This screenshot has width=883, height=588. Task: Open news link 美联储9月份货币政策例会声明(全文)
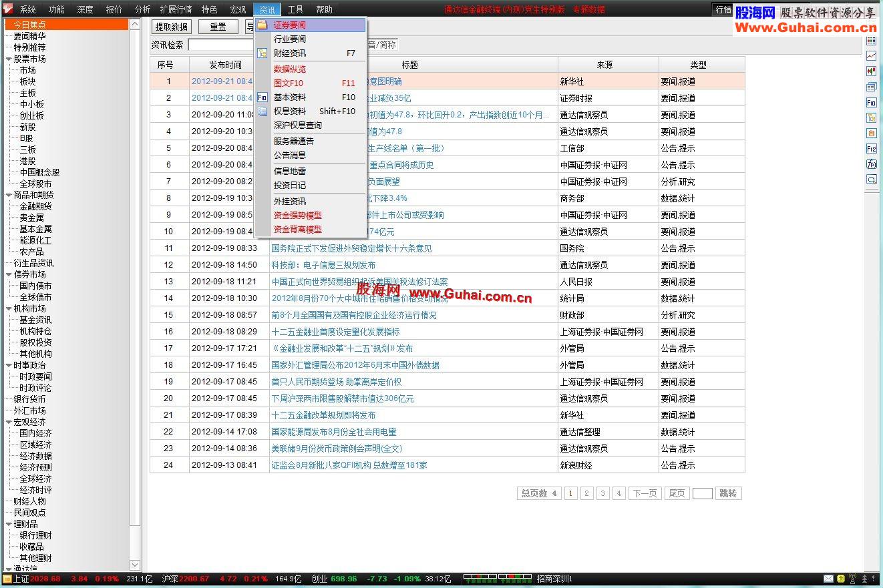click(x=337, y=449)
